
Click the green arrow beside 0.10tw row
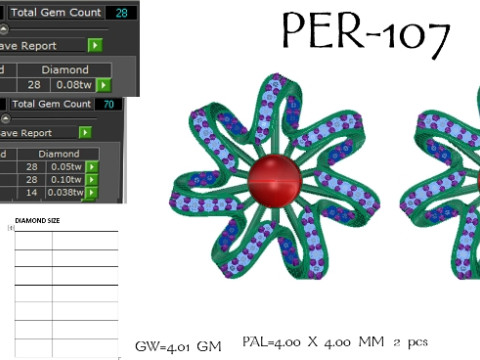pyautogui.click(x=92, y=180)
